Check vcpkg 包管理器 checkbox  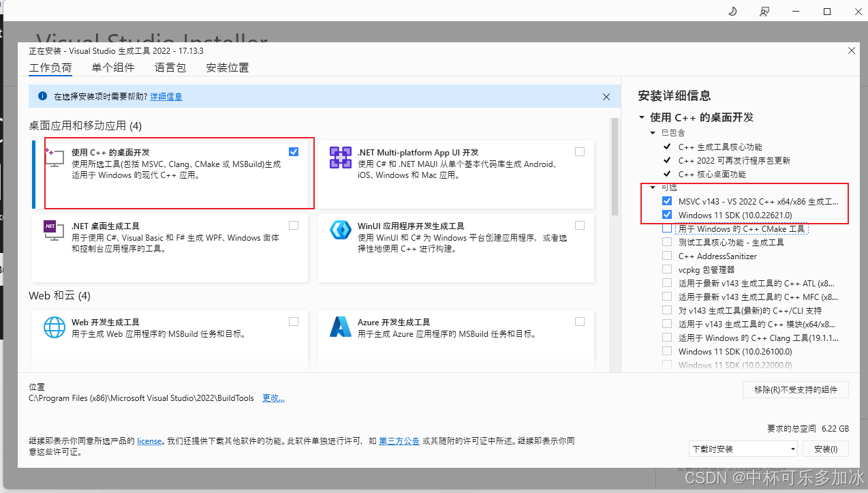click(x=667, y=269)
